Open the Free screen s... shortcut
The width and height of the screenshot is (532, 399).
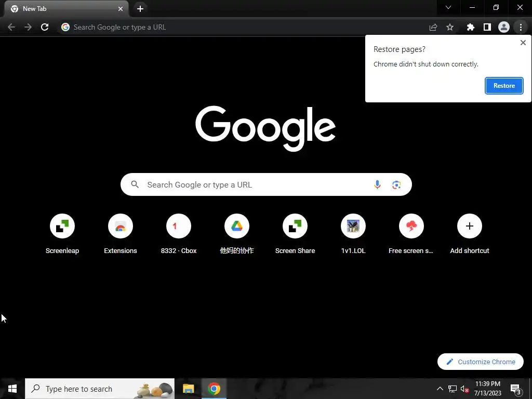pos(411,234)
